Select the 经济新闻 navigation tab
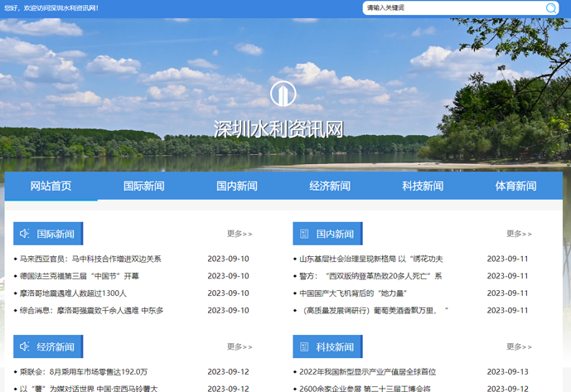 point(330,186)
